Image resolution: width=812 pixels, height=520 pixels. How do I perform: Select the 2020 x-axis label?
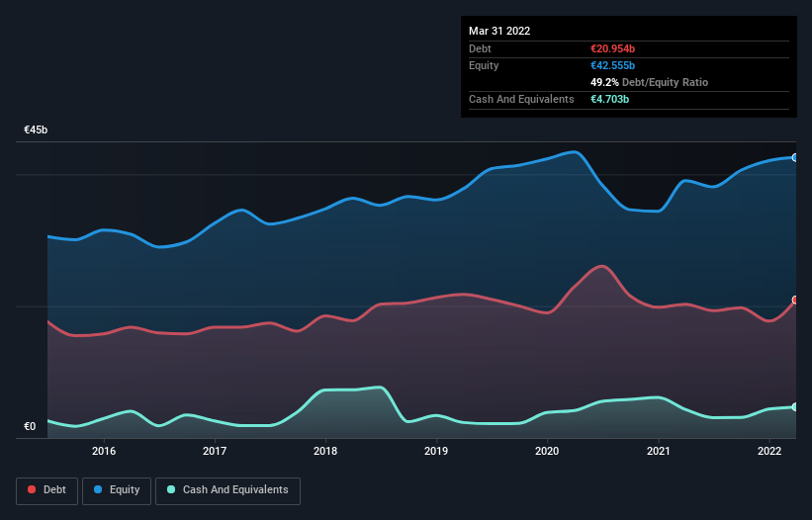547,451
